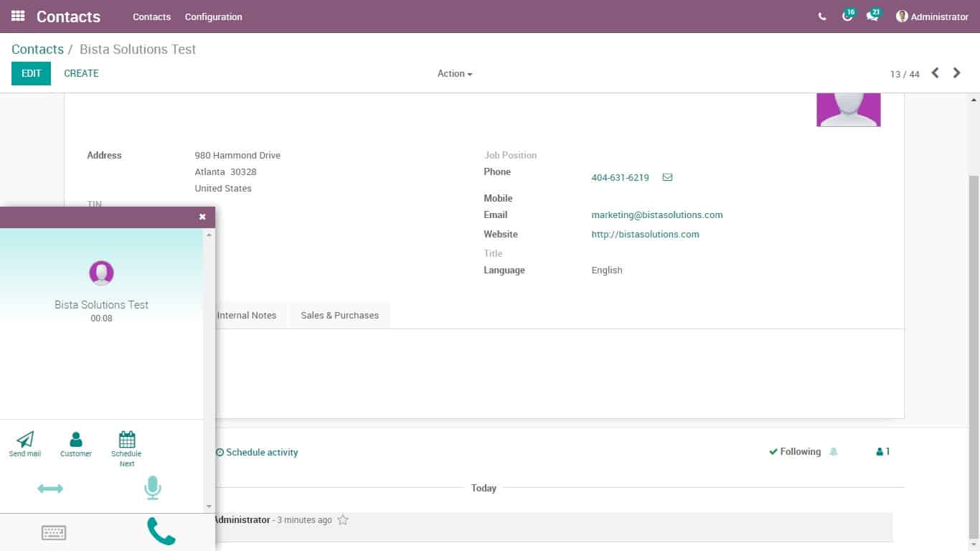The height and width of the screenshot is (551, 980).
Task: Close the call panel with X icon
Action: 202,217
